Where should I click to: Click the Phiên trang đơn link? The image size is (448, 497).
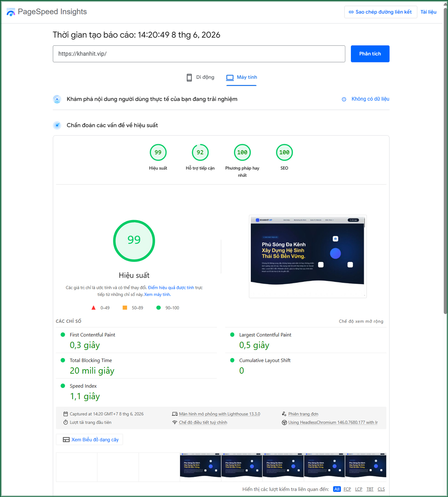pyautogui.click(x=303, y=414)
